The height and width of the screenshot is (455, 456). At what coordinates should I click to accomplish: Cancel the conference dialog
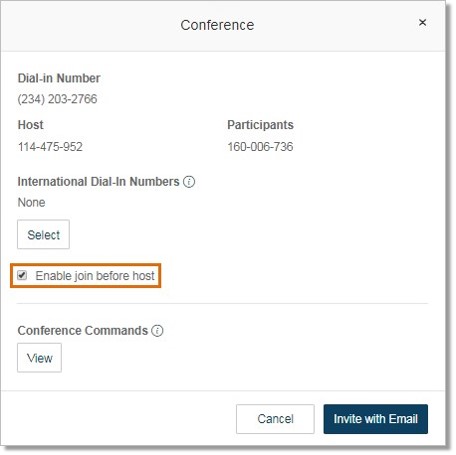[x=275, y=419]
